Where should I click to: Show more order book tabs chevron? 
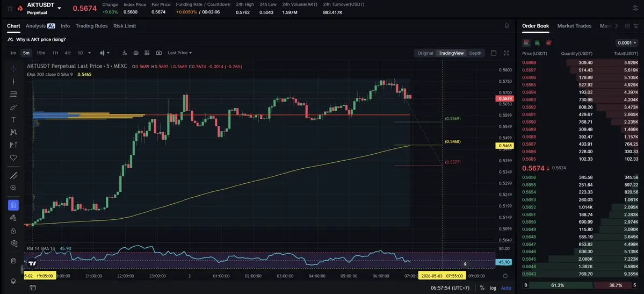616,26
